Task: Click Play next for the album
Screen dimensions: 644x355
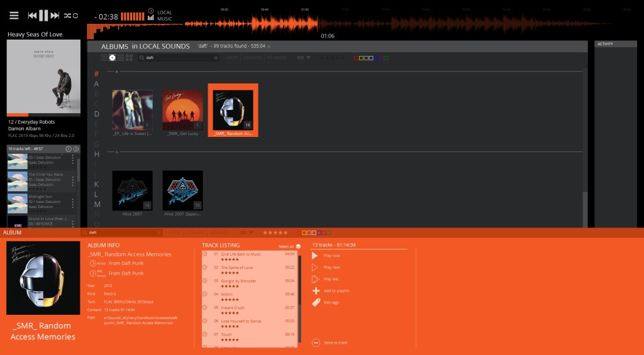Action: click(x=326, y=267)
